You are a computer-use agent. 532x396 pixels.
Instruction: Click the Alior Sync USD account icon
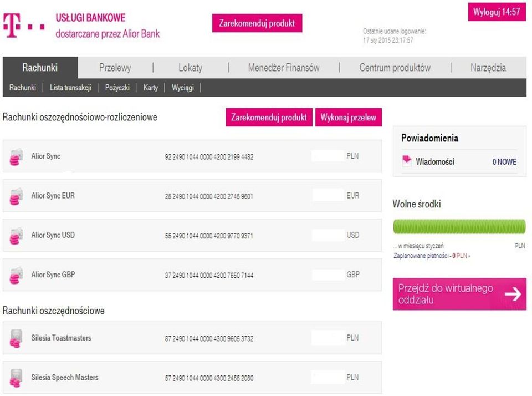pos(16,236)
